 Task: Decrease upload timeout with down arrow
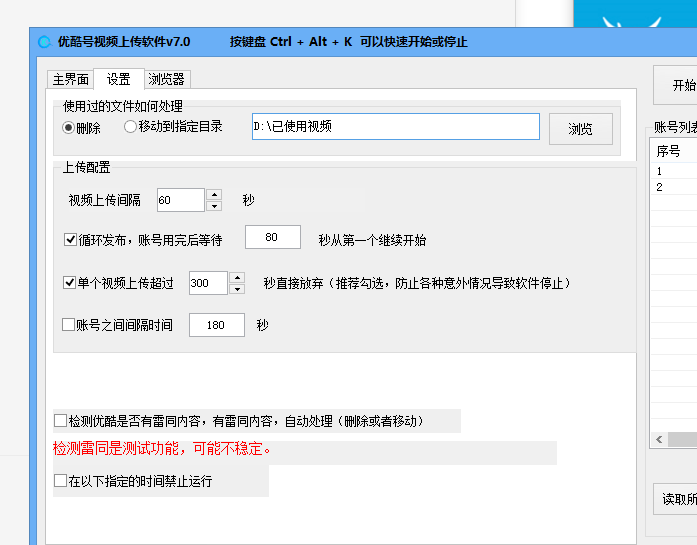[237, 289]
